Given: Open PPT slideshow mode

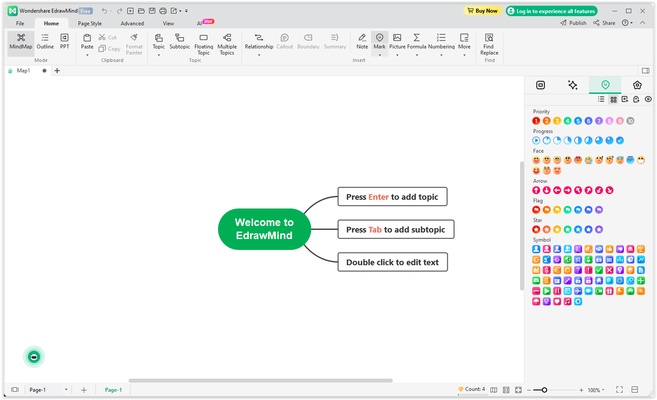Looking at the screenshot, I should click(64, 41).
